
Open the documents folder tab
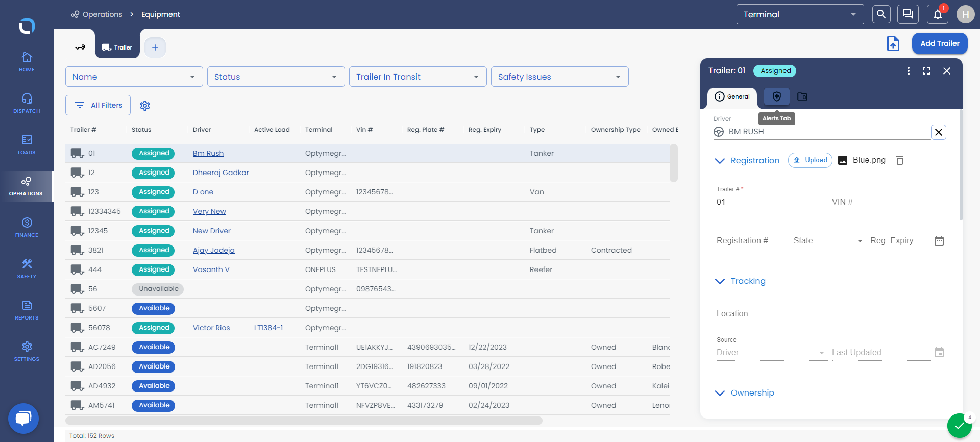[x=802, y=96]
